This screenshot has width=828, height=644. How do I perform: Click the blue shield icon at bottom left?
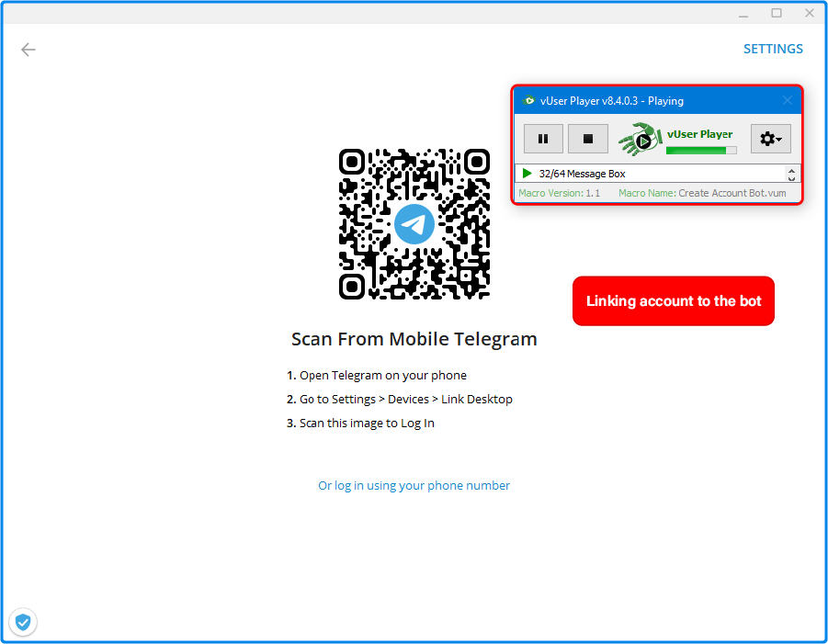23,622
